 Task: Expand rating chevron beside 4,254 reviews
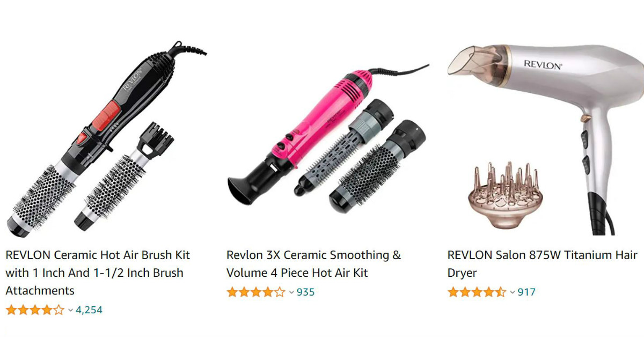point(70,310)
